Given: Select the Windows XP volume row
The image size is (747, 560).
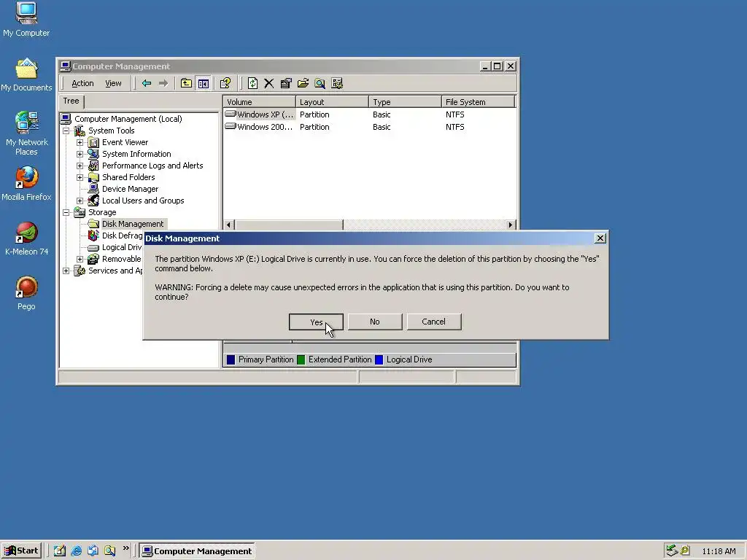Looking at the screenshot, I should pyautogui.click(x=370, y=114).
